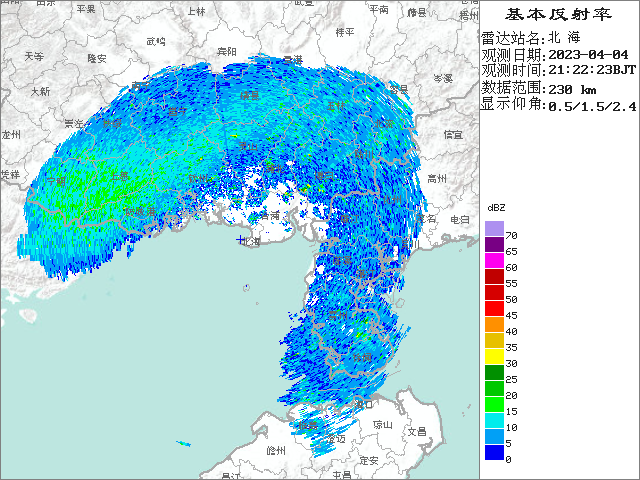The height and width of the screenshot is (480, 640).
Task: Click the 文昌 city label
Action: 417,431
